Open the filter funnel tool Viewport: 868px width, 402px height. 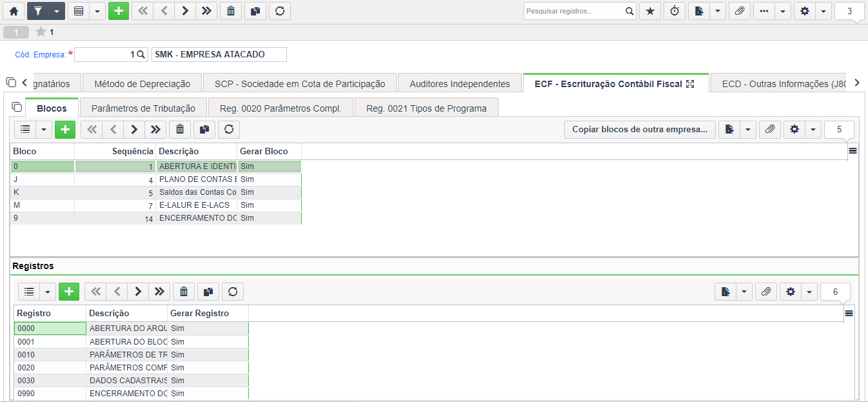(37, 11)
